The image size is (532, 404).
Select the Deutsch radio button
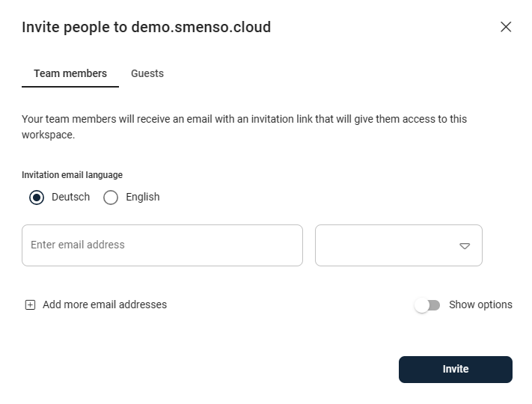click(x=37, y=197)
